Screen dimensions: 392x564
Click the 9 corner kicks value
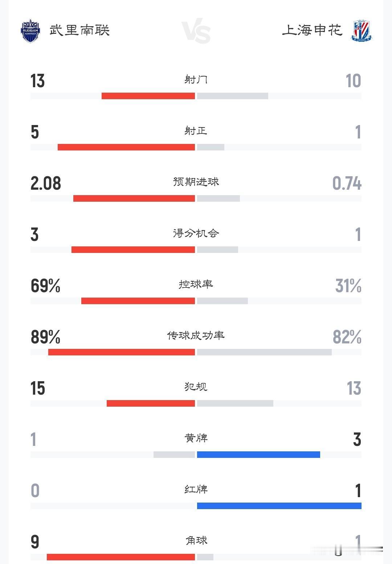[x=35, y=542]
